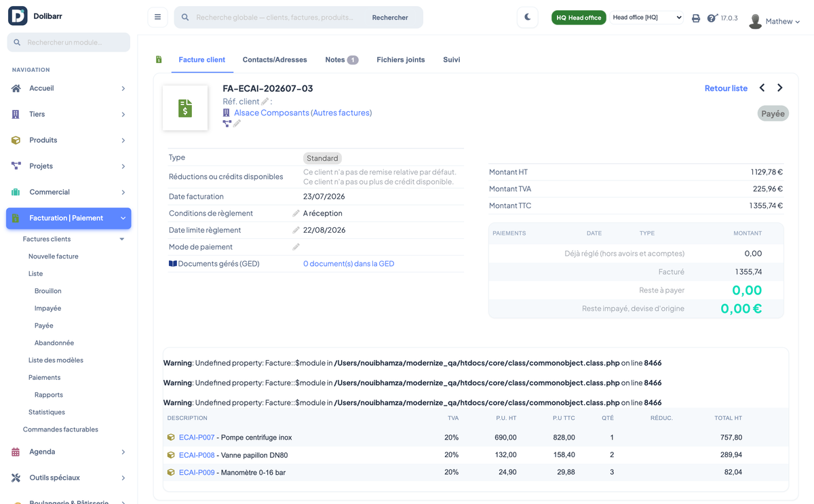This screenshot has width=814, height=504.
Task: Open Commandes facturables
Action: (x=60, y=429)
